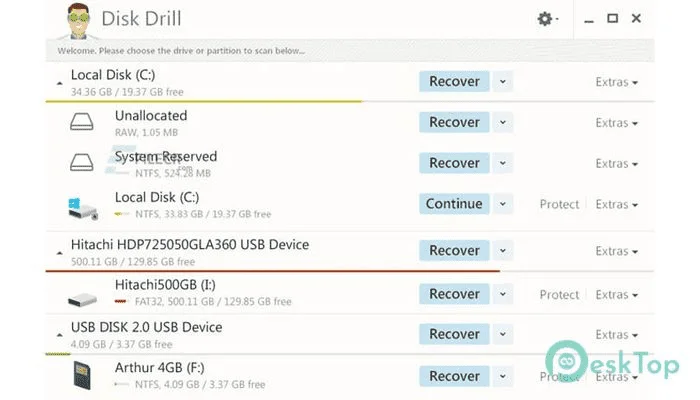Click the Hitachi device red usage bar

pyautogui.click(x=273, y=271)
